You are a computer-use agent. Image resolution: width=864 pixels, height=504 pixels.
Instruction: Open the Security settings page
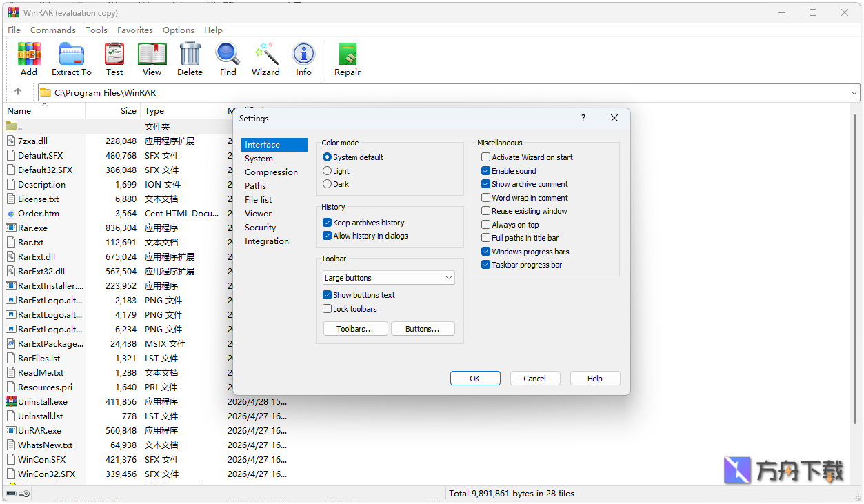coord(261,228)
